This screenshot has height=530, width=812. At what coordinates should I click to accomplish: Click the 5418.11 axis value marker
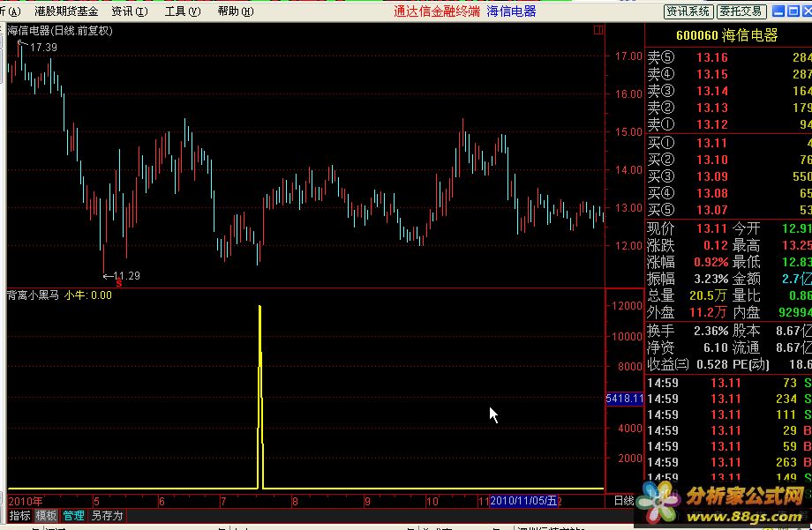(625, 399)
